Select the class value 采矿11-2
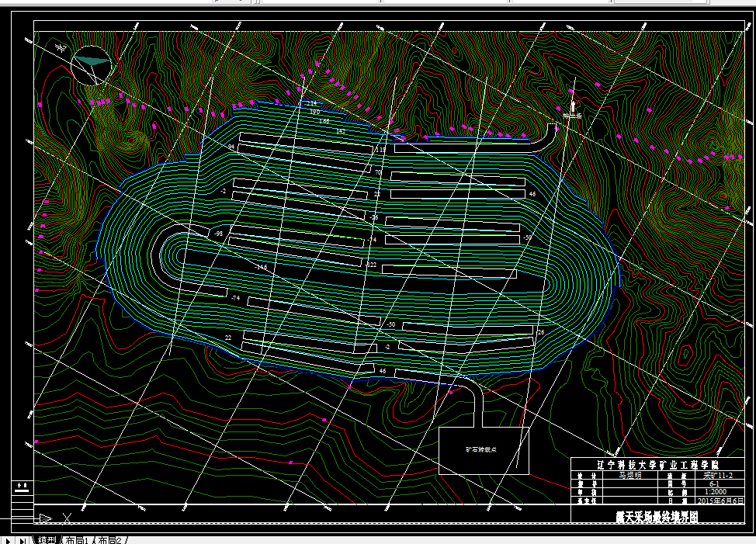756x544 pixels. [718, 475]
